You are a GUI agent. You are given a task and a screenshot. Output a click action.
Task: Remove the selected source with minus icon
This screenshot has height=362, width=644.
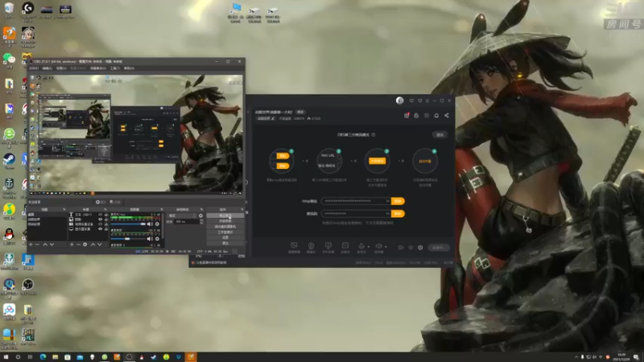coord(78,245)
